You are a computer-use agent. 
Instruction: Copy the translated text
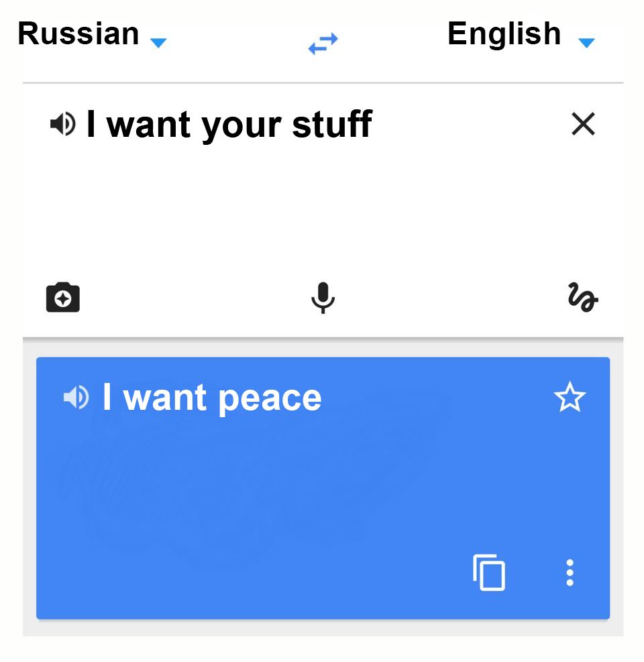pos(489,573)
